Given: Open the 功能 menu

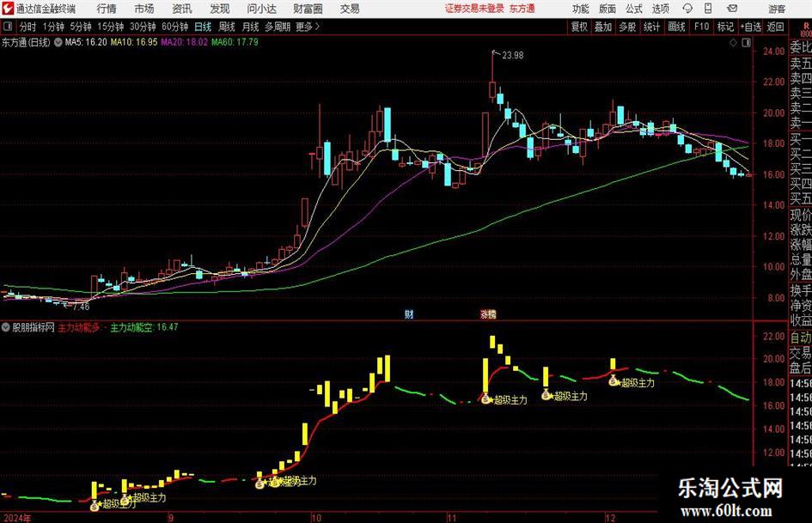Looking at the screenshot, I should pyautogui.click(x=581, y=9).
